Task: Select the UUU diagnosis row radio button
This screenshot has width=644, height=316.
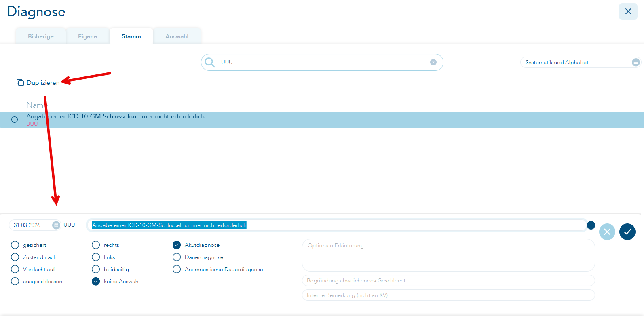Action: pyautogui.click(x=15, y=120)
